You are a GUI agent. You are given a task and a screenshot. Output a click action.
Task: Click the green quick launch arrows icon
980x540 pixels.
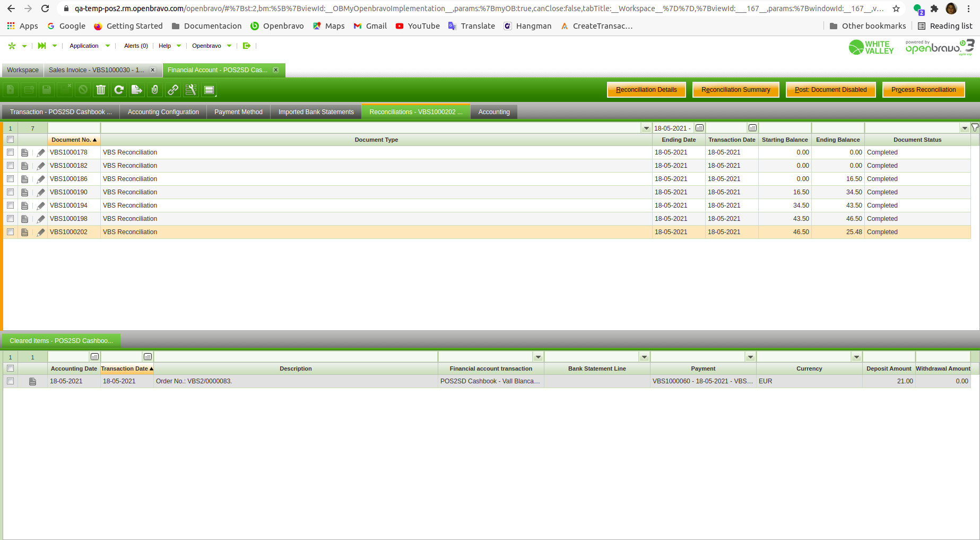(x=42, y=46)
